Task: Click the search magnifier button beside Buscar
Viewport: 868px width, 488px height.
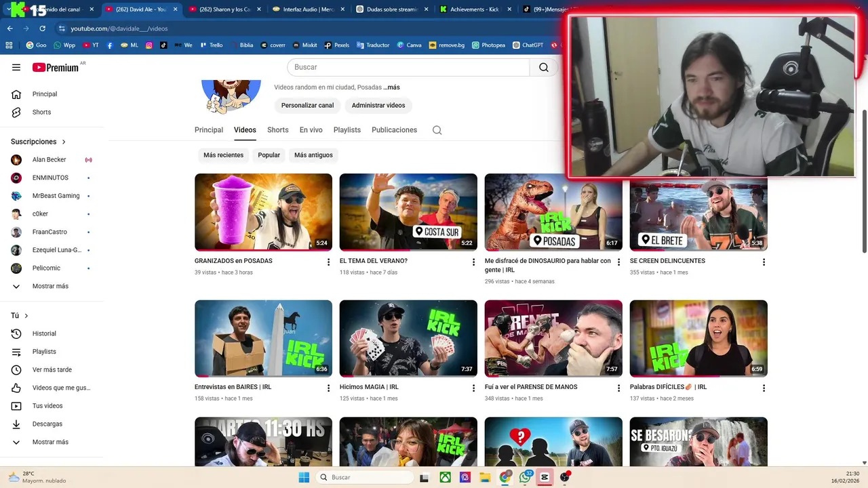Action: click(544, 67)
